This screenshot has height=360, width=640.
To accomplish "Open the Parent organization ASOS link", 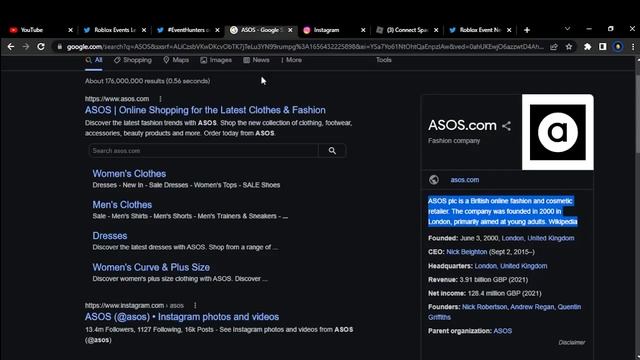I will point(502,331).
